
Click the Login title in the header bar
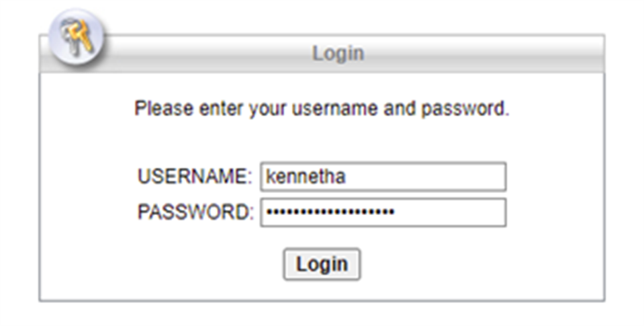coord(338,53)
